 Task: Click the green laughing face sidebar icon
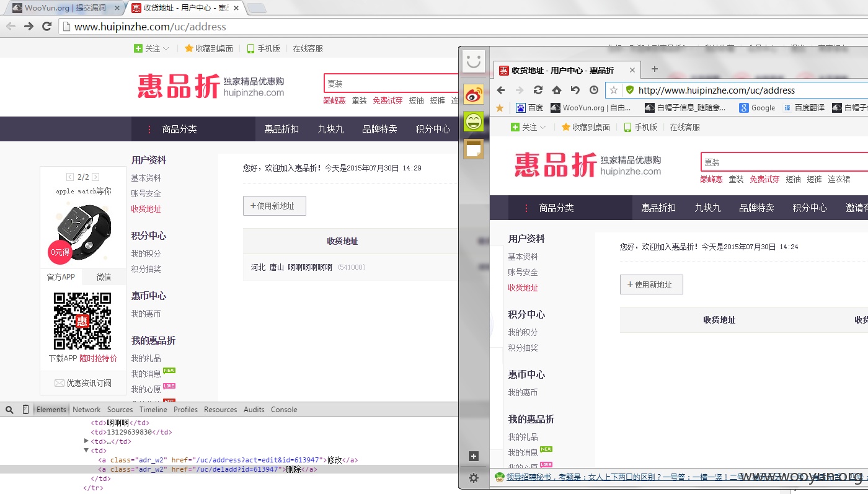474,121
